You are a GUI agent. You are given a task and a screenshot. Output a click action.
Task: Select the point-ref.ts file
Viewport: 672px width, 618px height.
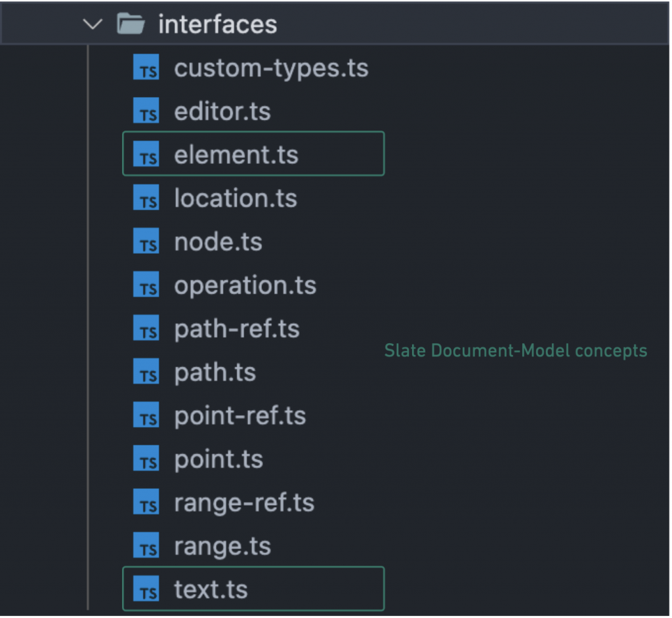pos(240,416)
